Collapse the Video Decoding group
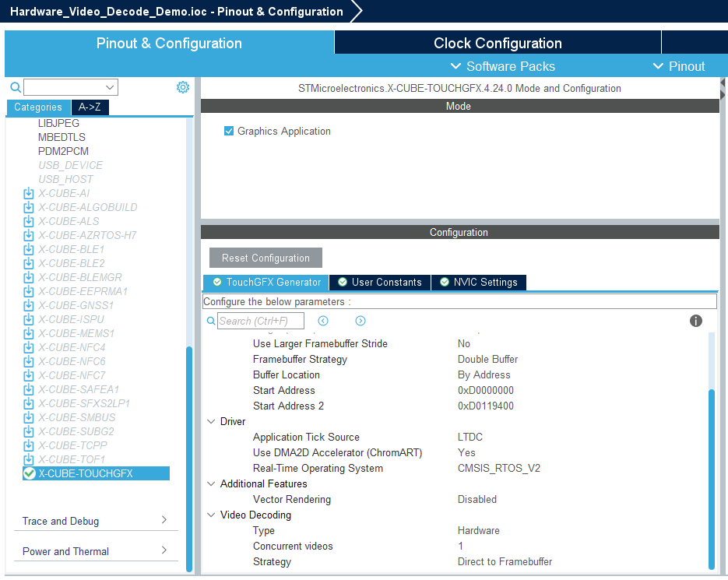The image size is (728, 580). [x=211, y=515]
